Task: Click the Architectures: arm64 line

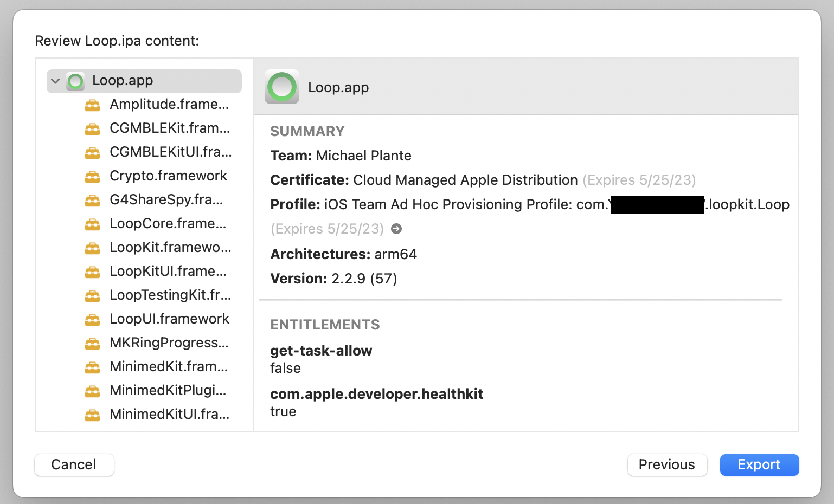Action: click(x=344, y=254)
